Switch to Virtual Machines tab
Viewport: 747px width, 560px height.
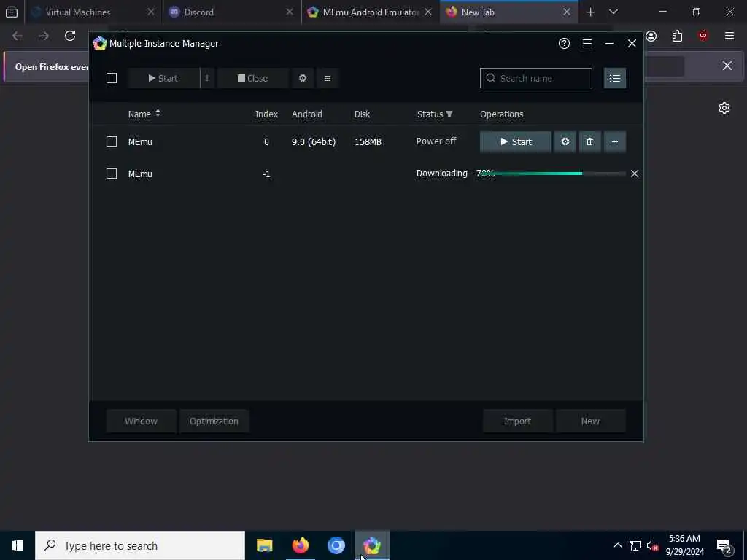coord(93,12)
